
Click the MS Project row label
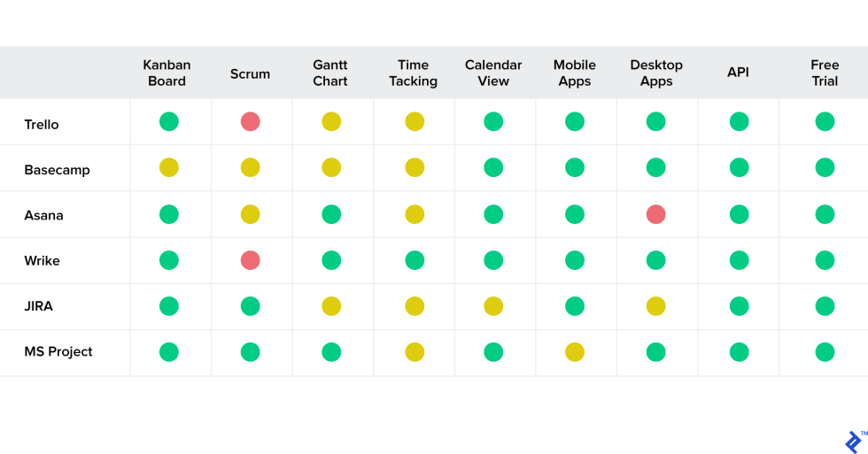(x=58, y=352)
